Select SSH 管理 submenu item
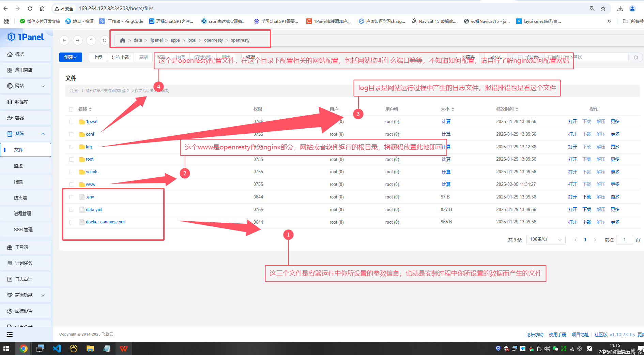Screen dimensions: 644x355 tap(26, 230)
